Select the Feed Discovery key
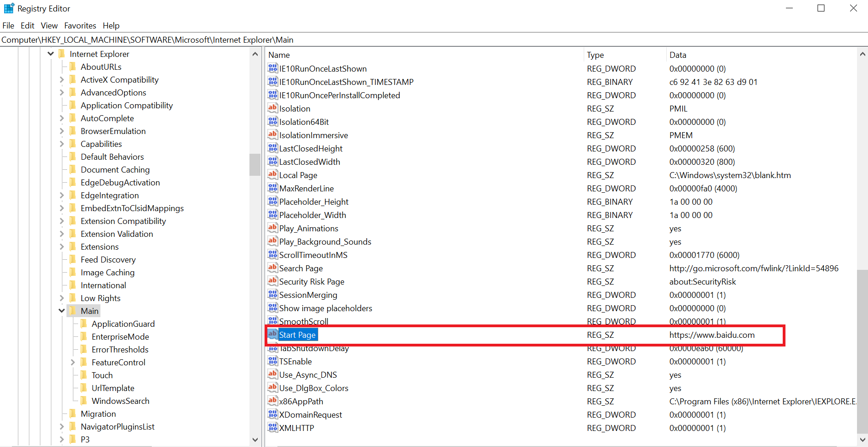 (108, 259)
